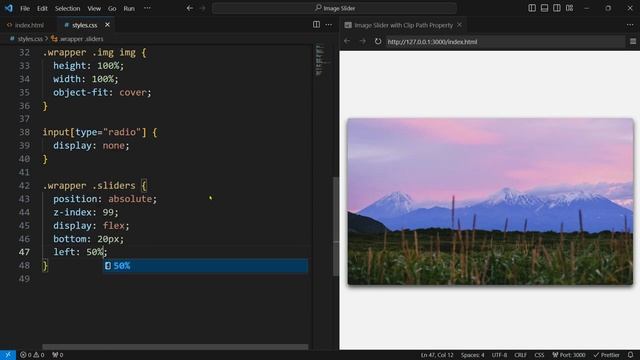Click the VS Code logo icon
Viewport: 640px width, 360px height.
click(9, 8)
